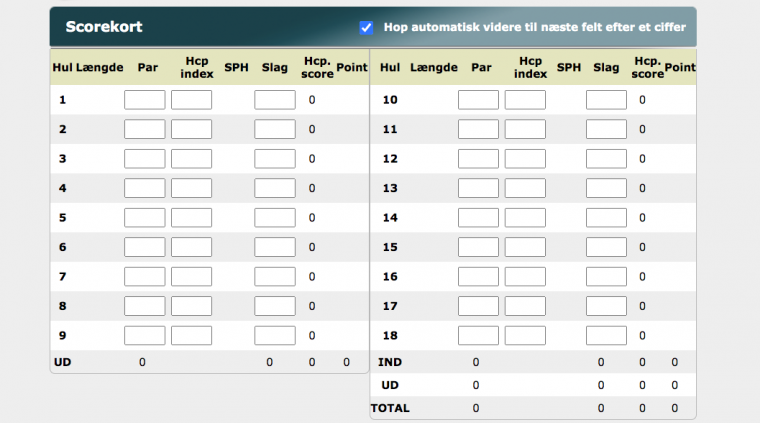Select the Hcp index input for hole 15
The width and height of the screenshot is (760, 423).
[525, 247]
